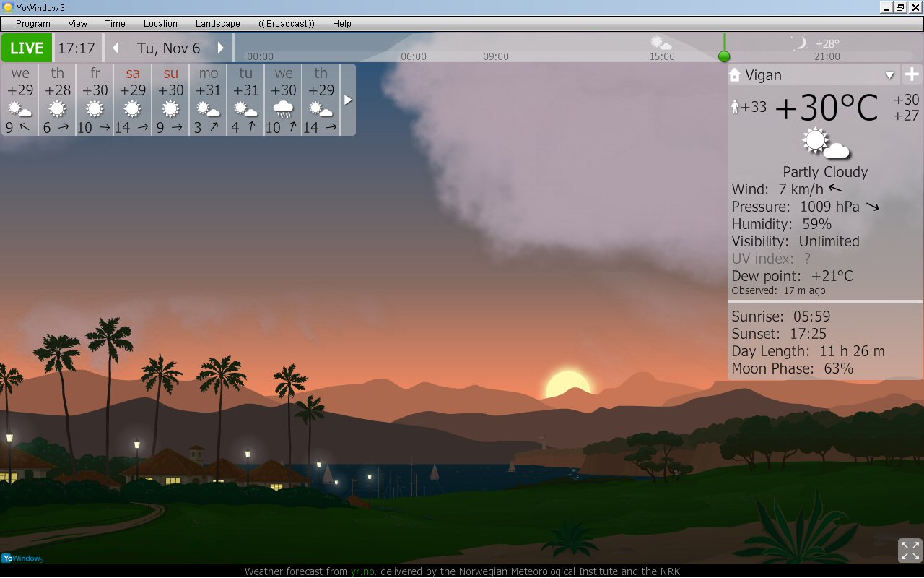Screen dimensions: 924x578
Task: Go to the next day arrow
Action: (220, 48)
